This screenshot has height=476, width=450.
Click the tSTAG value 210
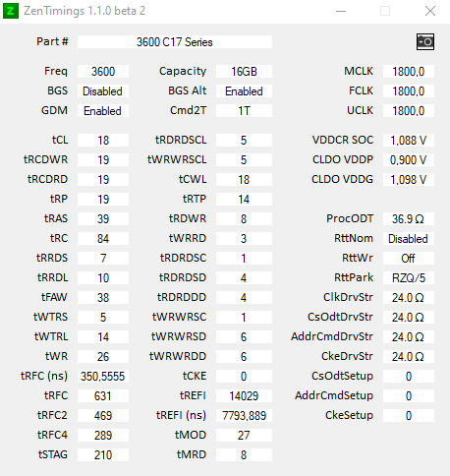pyautogui.click(x=103, y=455)
